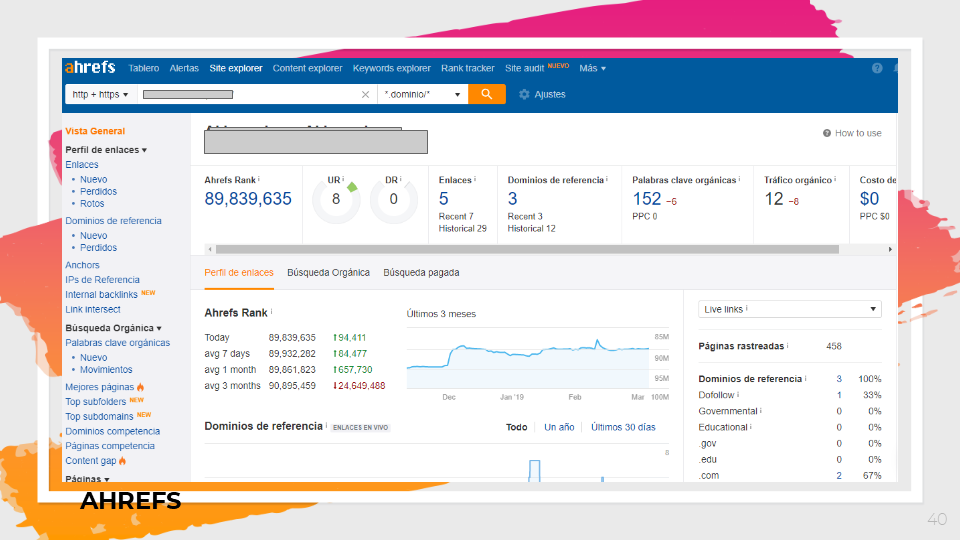The image size is (960, 540).
Task: Switch to Búsqueda Orgánica tab
Action: click(x=328, y=272)
